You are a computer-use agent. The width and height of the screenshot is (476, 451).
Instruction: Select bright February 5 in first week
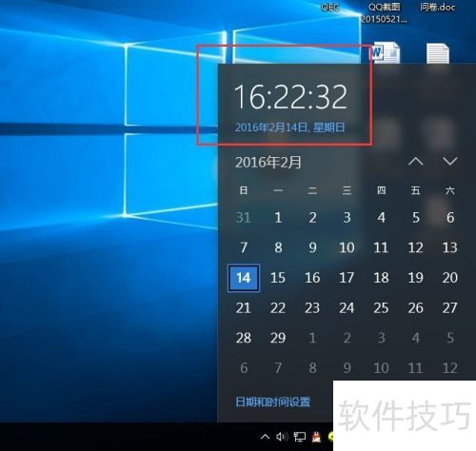point(416,218)
